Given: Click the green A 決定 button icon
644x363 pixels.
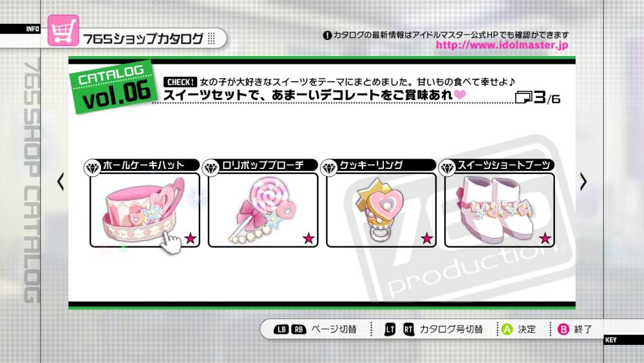Looking at the screenshot, I should point(507,329).
